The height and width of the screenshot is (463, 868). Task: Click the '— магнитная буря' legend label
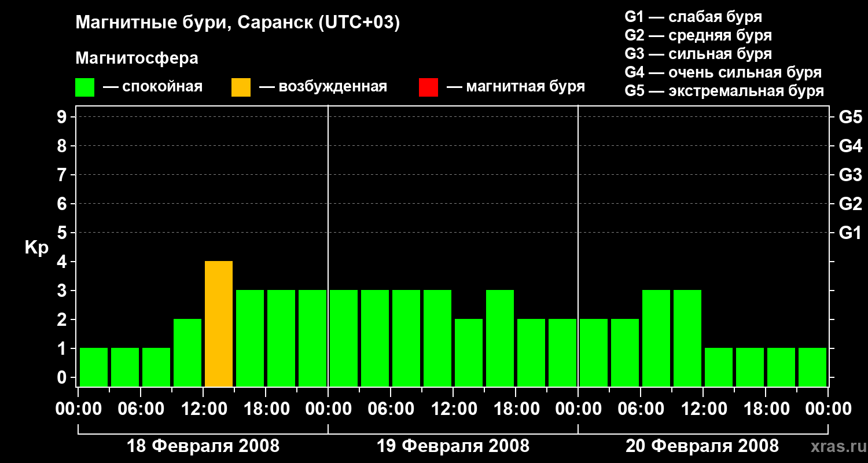pyautogui.click(x=516, y=87)
